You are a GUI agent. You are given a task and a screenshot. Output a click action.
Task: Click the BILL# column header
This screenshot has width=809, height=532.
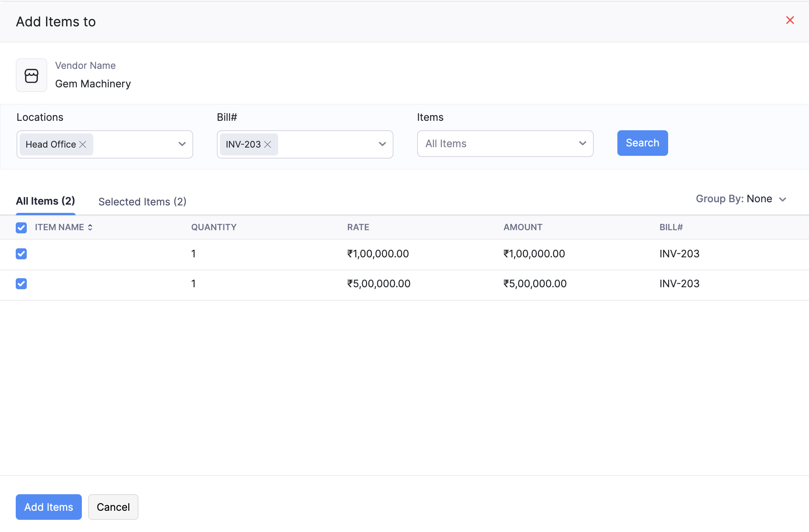coord(671,227)
